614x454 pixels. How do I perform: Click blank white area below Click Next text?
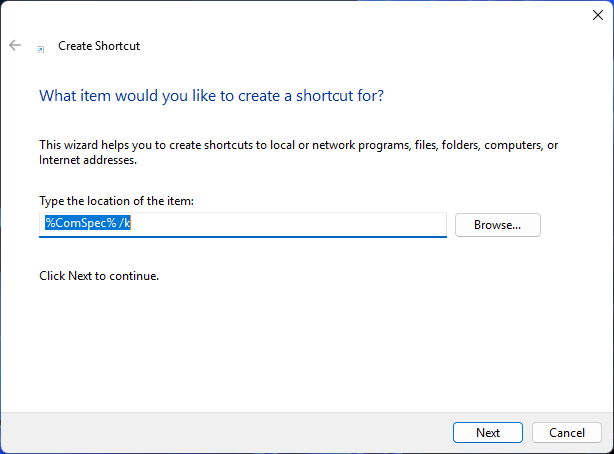pos(300,340)
